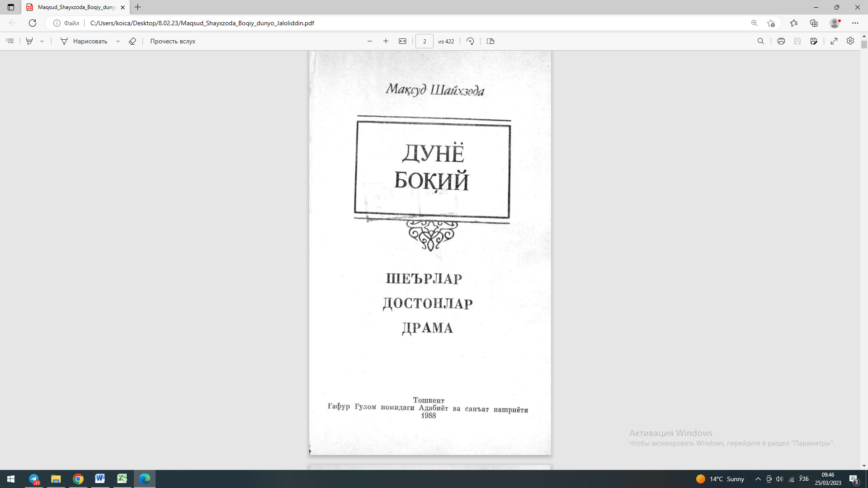Click Save As icon

814,41
